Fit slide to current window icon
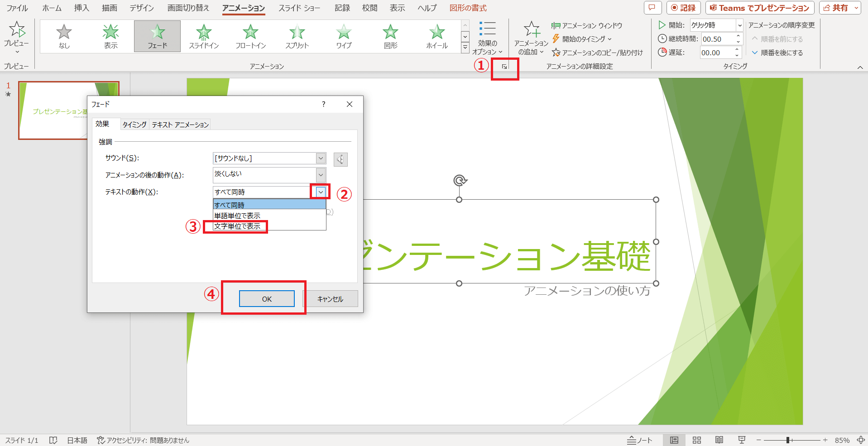Screen dimensions: 868x446 861,440
